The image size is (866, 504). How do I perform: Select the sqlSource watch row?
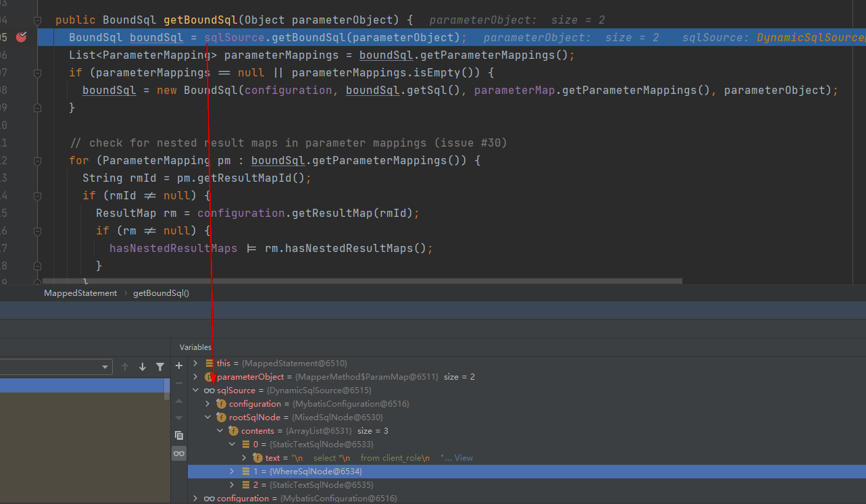point(527,390)
